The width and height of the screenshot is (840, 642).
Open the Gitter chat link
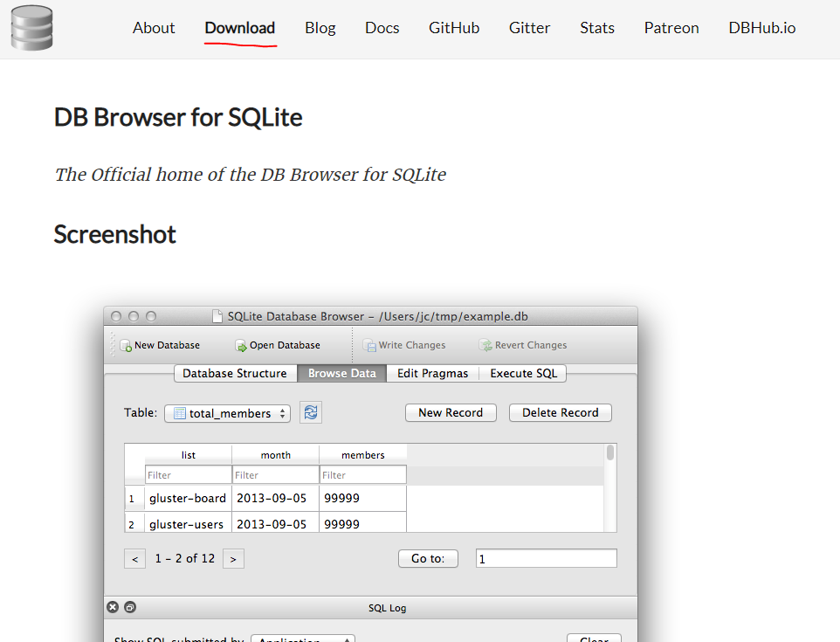pyautogui.click(x=529, y=28)
